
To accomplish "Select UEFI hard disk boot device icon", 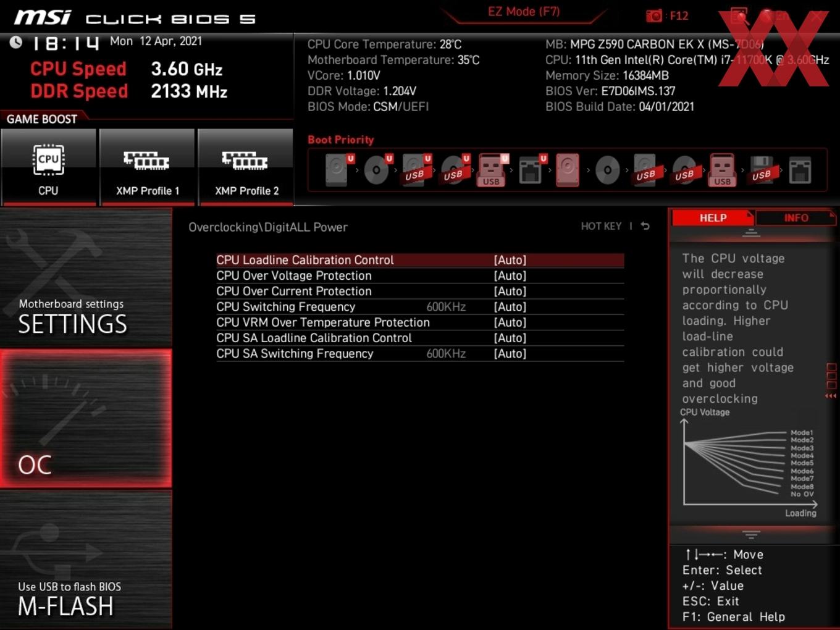I will [x=339, y=170].
